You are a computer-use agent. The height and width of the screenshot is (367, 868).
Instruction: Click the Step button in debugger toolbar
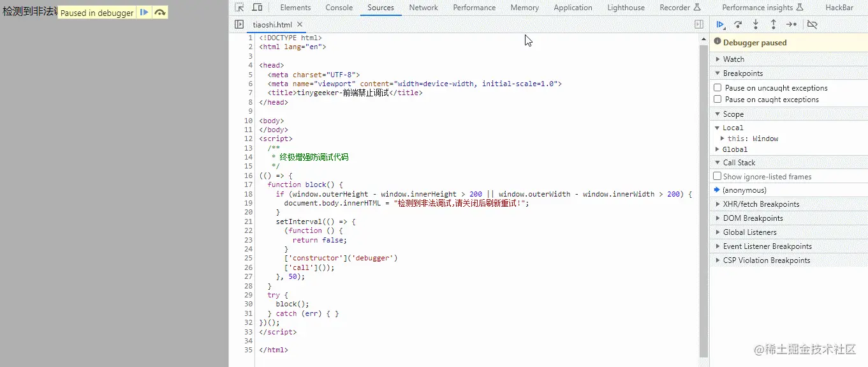(x=791, y=24)
